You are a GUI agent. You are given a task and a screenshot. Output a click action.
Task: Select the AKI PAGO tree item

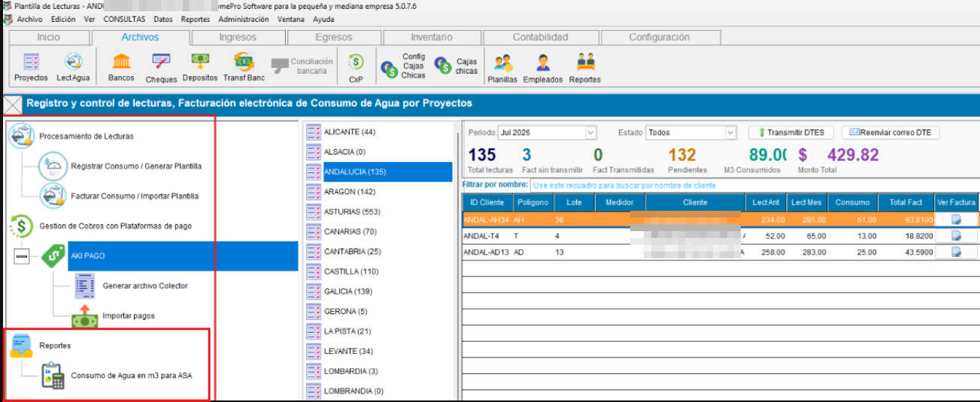pos(183,256)
